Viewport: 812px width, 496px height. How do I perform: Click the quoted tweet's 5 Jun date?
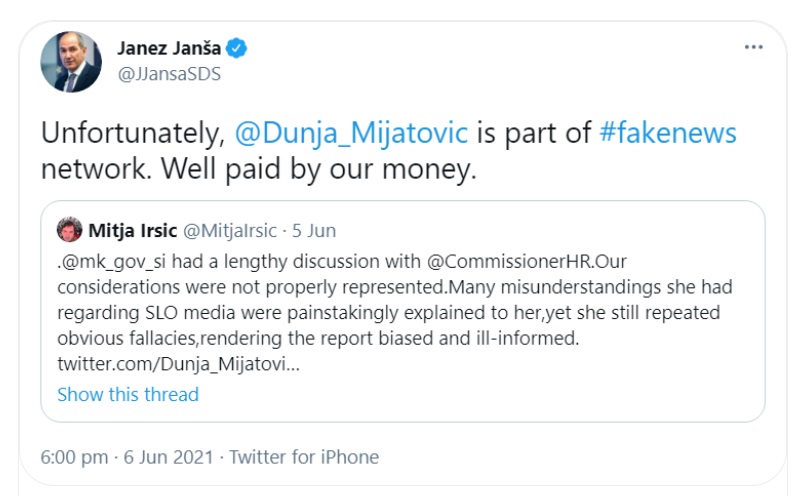click(314, 231)
